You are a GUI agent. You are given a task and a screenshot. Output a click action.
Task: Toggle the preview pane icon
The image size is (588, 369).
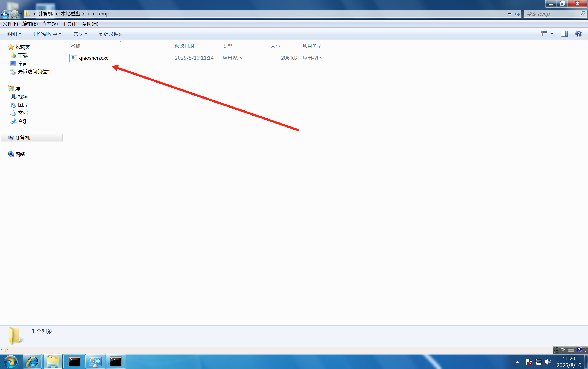point(564,34)
